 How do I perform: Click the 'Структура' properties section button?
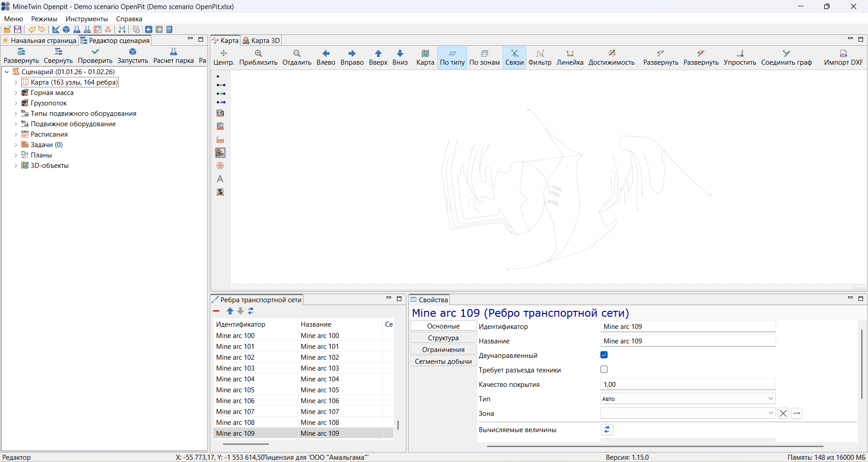click(x=443, y=338)
